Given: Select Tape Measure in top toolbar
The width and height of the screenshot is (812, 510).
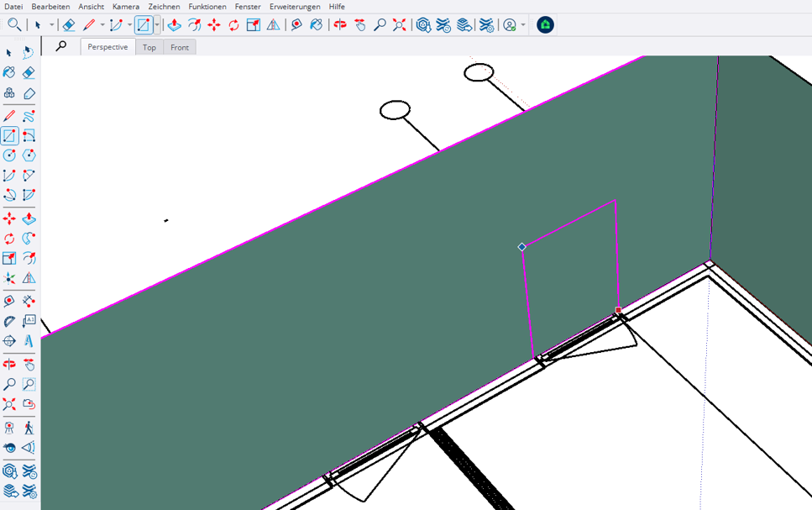Looking at the screenshot, I should click(x=296, y=25).
